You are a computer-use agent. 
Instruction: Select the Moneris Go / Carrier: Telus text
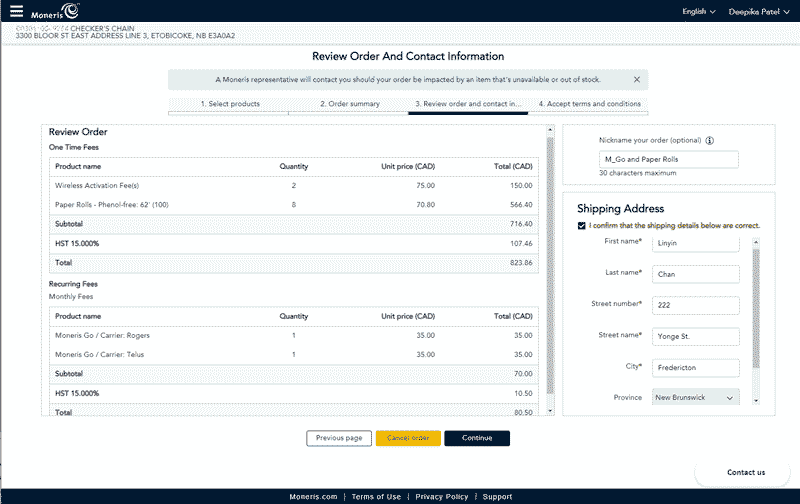coord(99,355)
